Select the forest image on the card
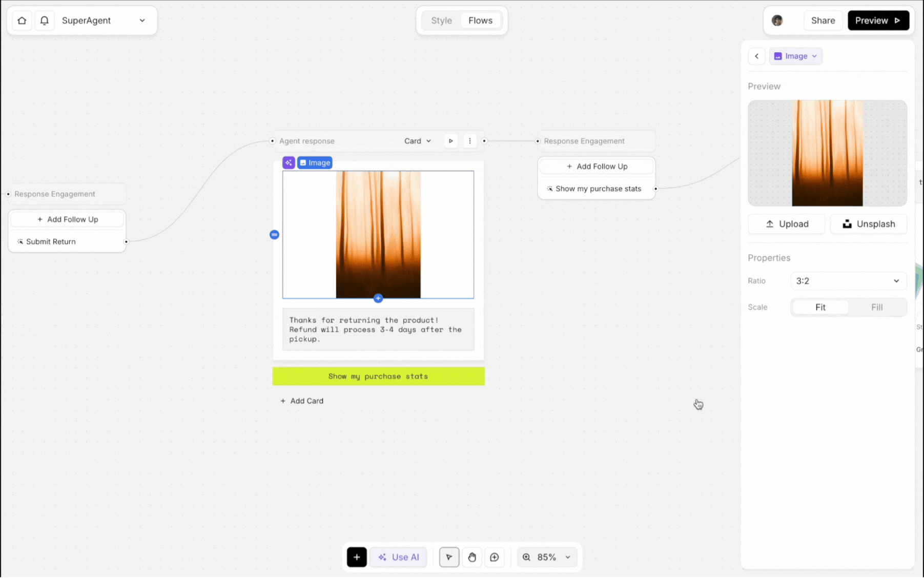 tap(378, 235)
